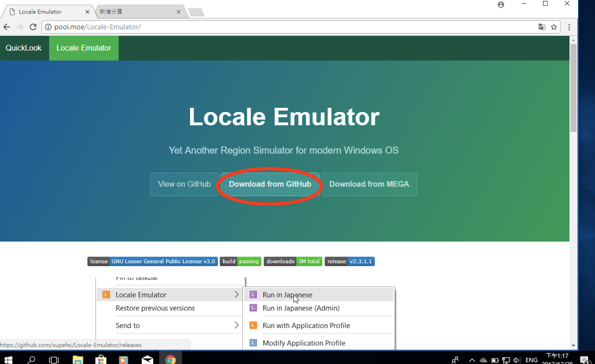
Task: Open the QuickLook navigation item
Action: 23,48
